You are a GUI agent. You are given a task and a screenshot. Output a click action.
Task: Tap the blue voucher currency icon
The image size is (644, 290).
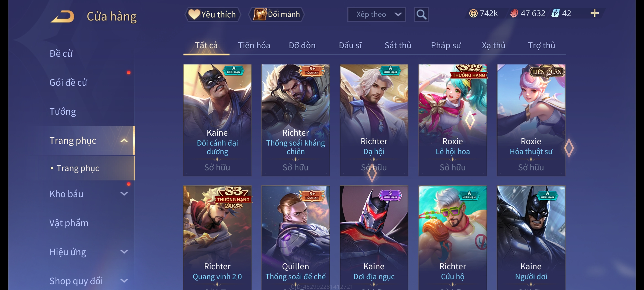[555, 13]
